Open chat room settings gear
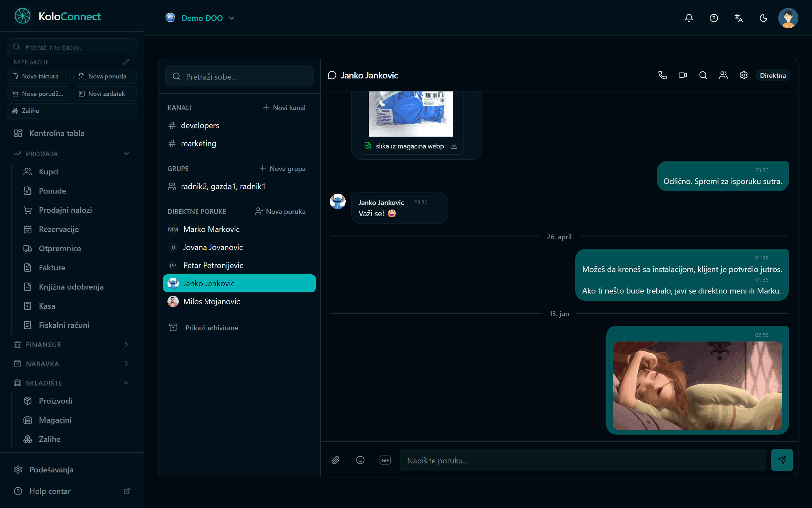812x508 pixels. click(x=743, y=75)
